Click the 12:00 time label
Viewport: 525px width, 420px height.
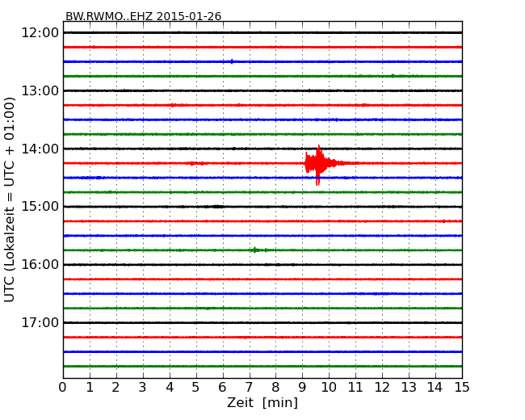[x=40, y=33]
